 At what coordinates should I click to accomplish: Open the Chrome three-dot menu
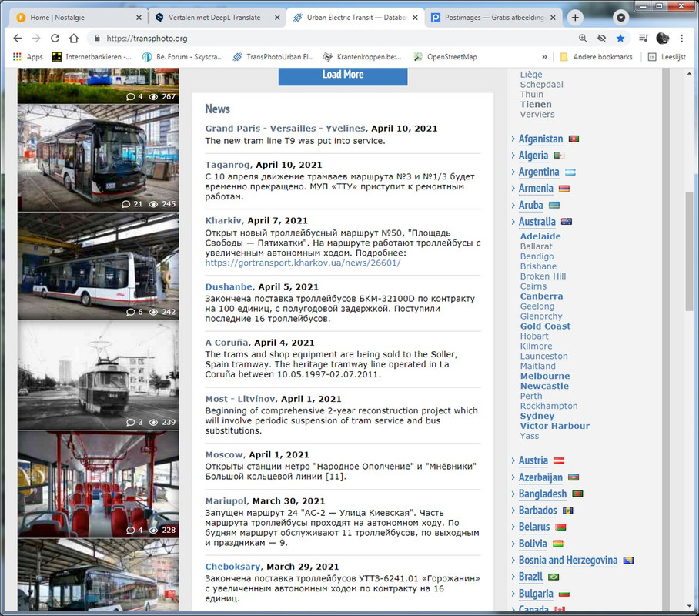point(681,38)
